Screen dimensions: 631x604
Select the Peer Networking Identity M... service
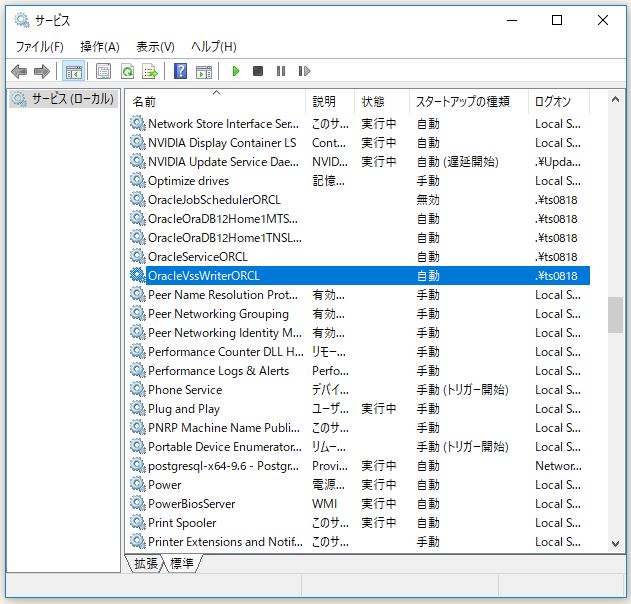tap(359, 333)
